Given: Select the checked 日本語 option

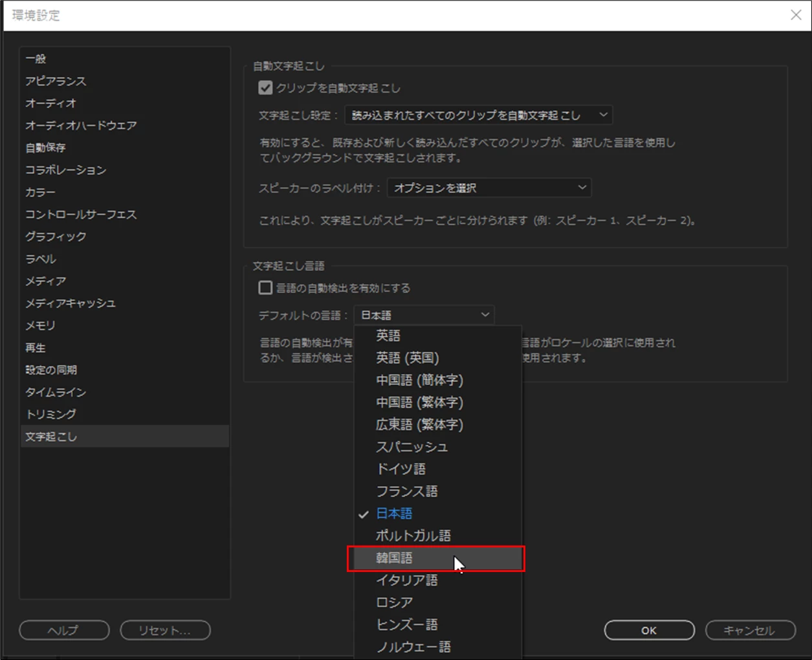Looking at the screenshot, I should pos(438,514).
